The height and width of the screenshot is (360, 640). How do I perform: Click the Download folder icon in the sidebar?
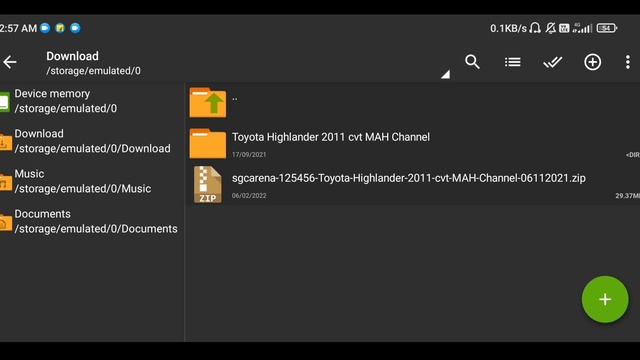[x=5, y=142]
